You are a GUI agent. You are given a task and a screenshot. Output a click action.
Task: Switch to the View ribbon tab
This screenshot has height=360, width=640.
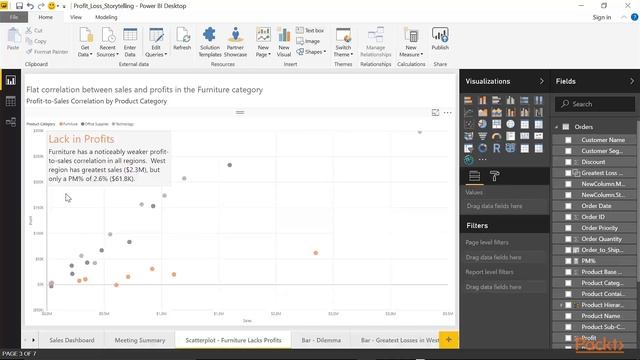coord(76,17)
